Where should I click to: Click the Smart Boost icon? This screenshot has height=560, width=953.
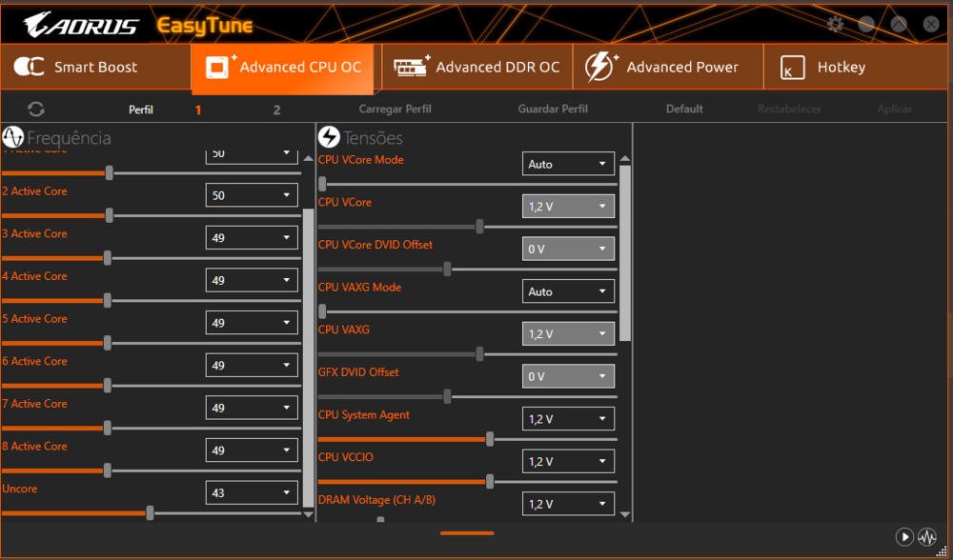[x=29, y=68]
